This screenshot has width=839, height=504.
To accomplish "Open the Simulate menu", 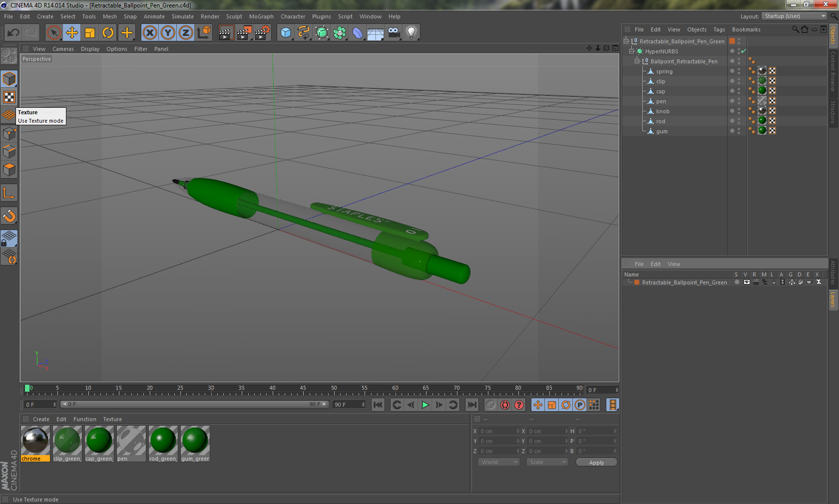I will click(x=182, y=16).
